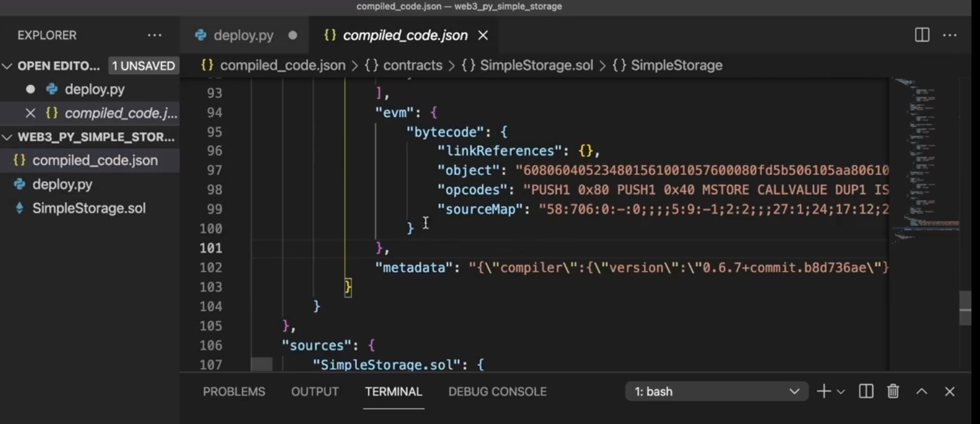Collapse the Open Editors section
Screen dimensions: 980x424
pyautogui.click(x=7, y=66)
